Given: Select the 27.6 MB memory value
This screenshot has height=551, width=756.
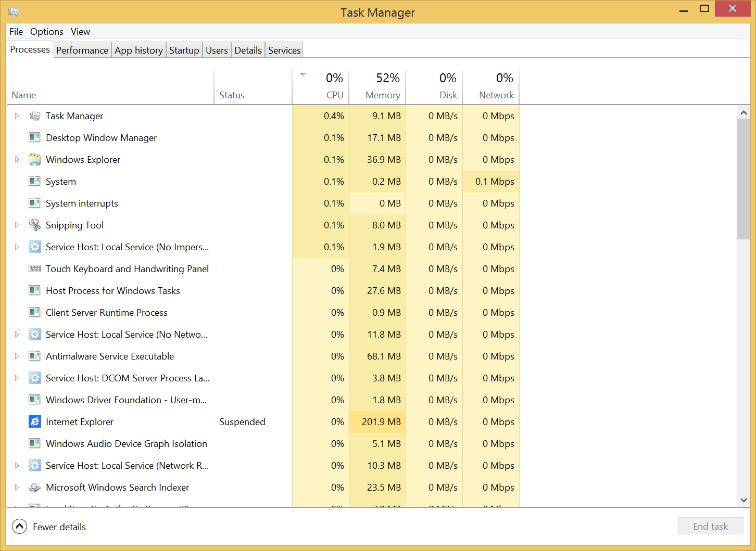Looking at the screenshot, I should click(x=384, y=291).
